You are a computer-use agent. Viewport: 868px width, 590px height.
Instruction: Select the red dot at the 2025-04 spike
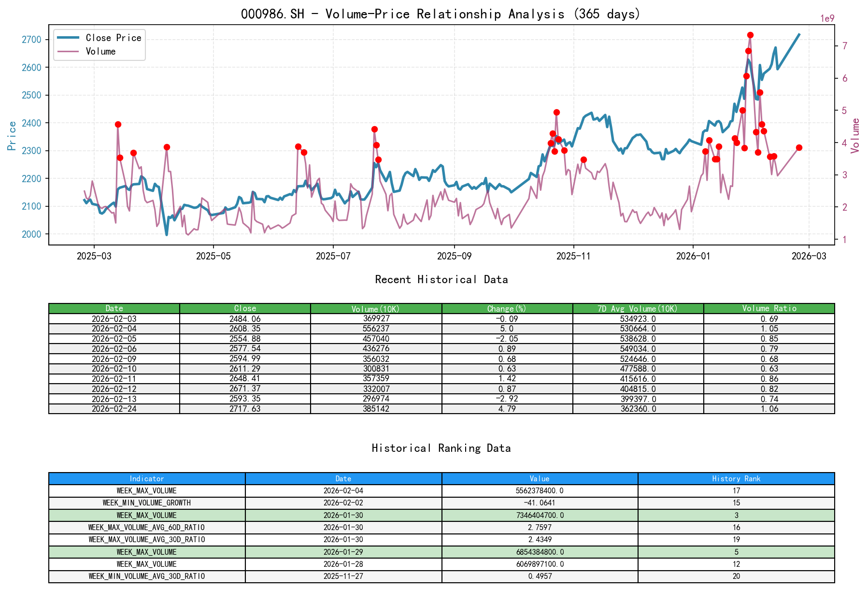[167, 146]
